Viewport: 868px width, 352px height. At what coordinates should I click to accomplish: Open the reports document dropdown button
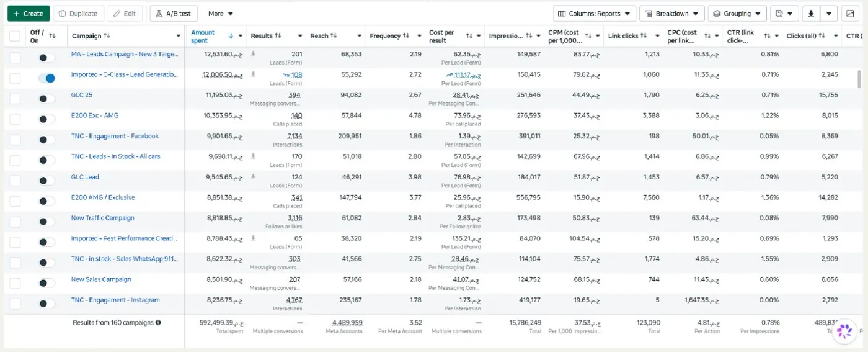point(785,14)
